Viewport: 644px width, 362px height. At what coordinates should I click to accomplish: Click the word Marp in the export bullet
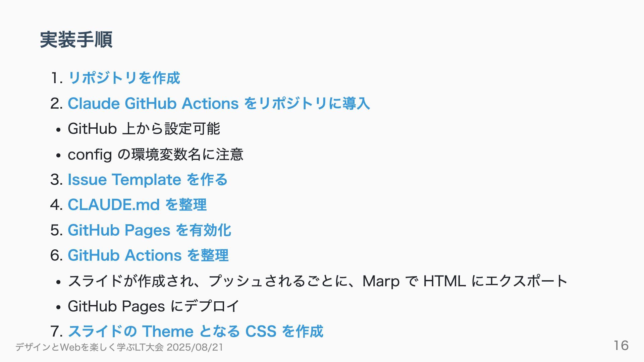pos(381,281)
